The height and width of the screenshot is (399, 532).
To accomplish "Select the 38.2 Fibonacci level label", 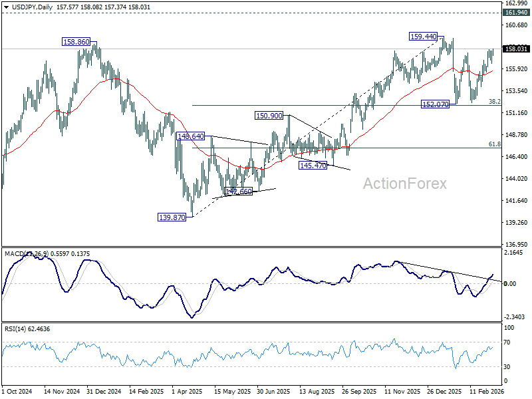I will tap(494, 102).
